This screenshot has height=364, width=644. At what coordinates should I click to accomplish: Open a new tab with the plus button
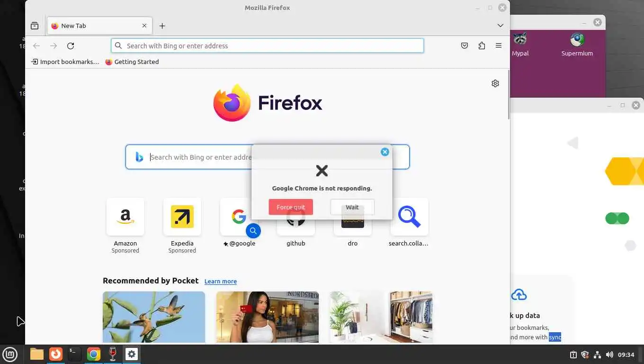click(162, 26)
